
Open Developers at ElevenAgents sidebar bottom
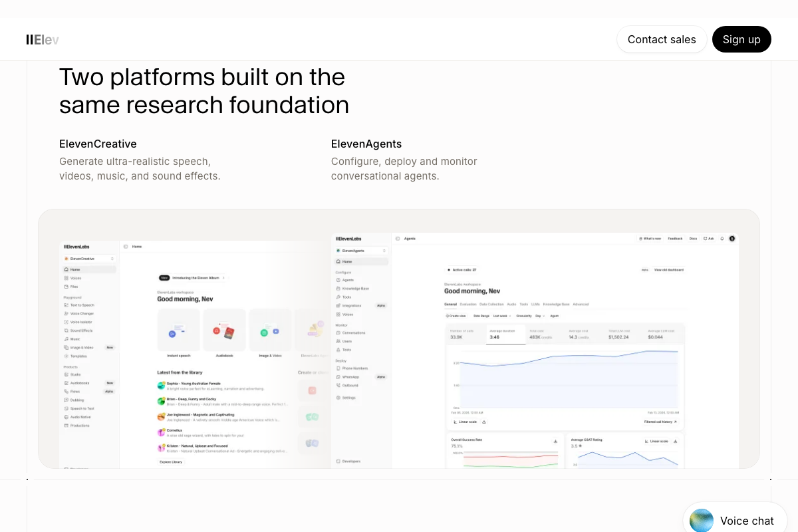coord(348,461)
